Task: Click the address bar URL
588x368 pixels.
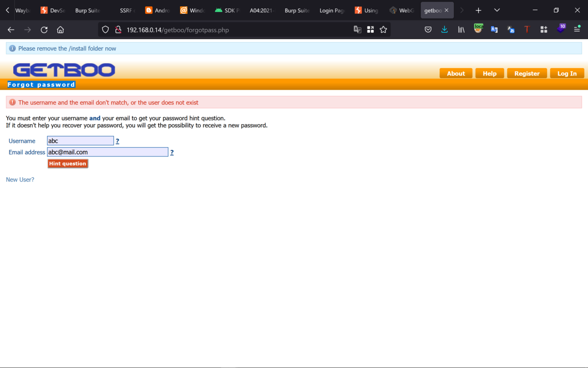Action: tap(177, 30)
